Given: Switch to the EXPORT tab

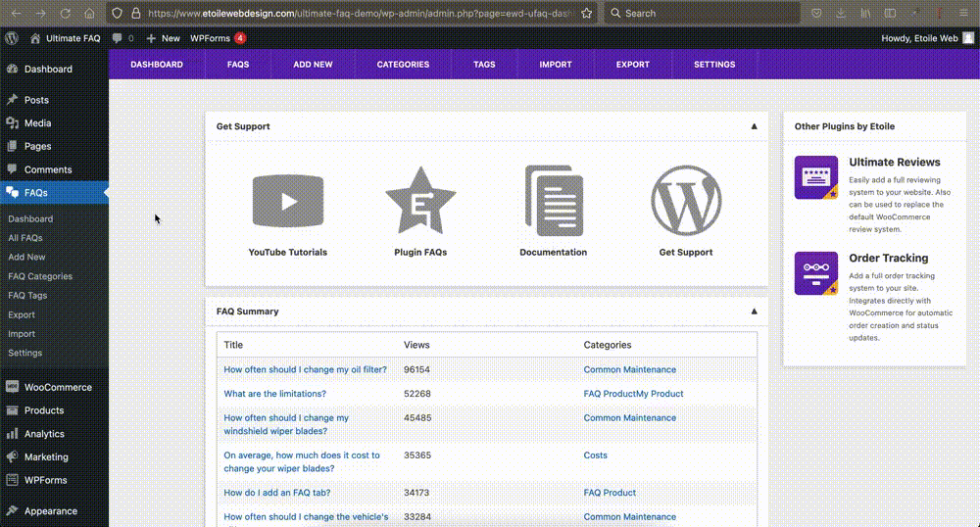Looking at the screenshot, I should 633,65.
